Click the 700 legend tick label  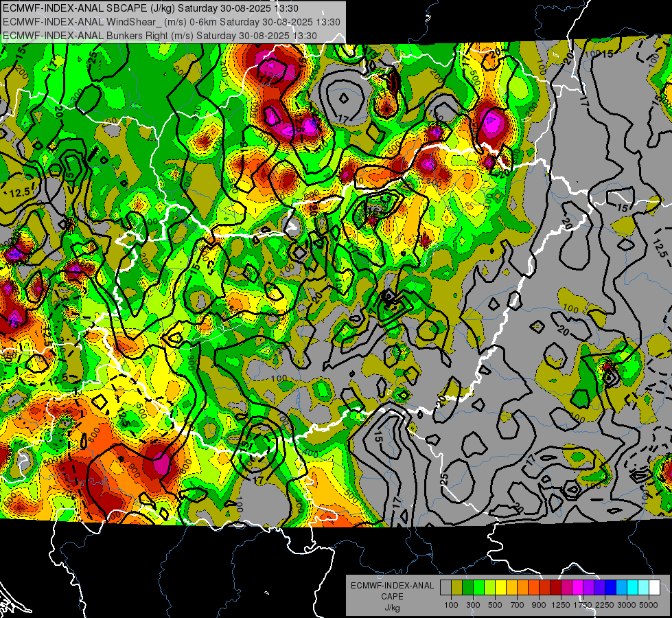[x=518, y=605]
